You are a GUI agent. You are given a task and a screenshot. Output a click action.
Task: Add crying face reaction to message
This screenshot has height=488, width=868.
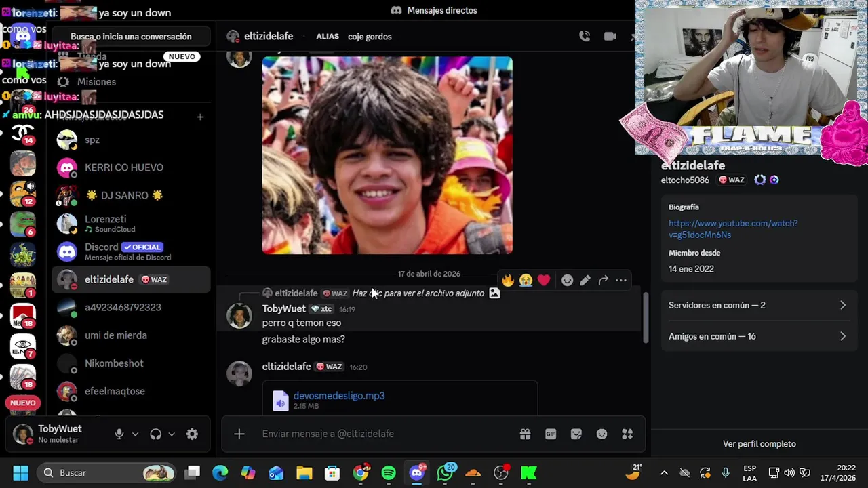526,280
